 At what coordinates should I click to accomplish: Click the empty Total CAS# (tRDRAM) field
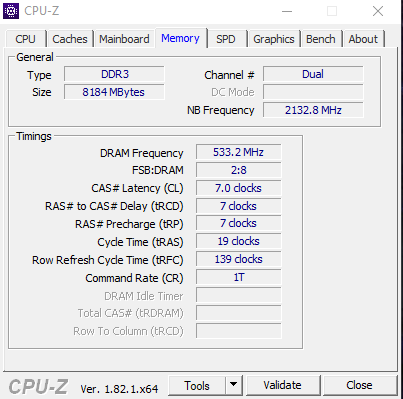click(x=239, y=313)
